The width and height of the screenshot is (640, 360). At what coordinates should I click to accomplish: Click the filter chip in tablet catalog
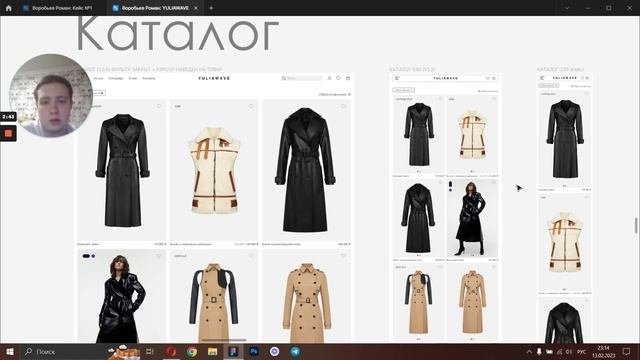pyautogui.click(x=403, y=90)
